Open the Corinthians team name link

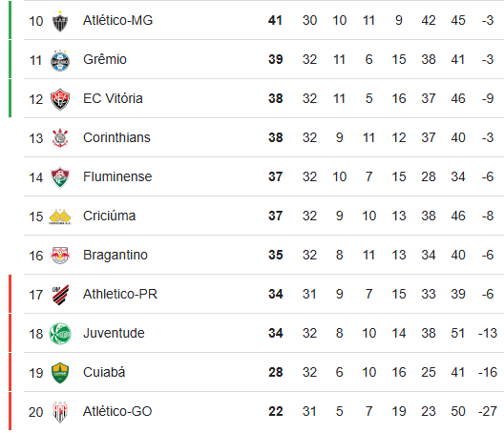click(116, 137)
